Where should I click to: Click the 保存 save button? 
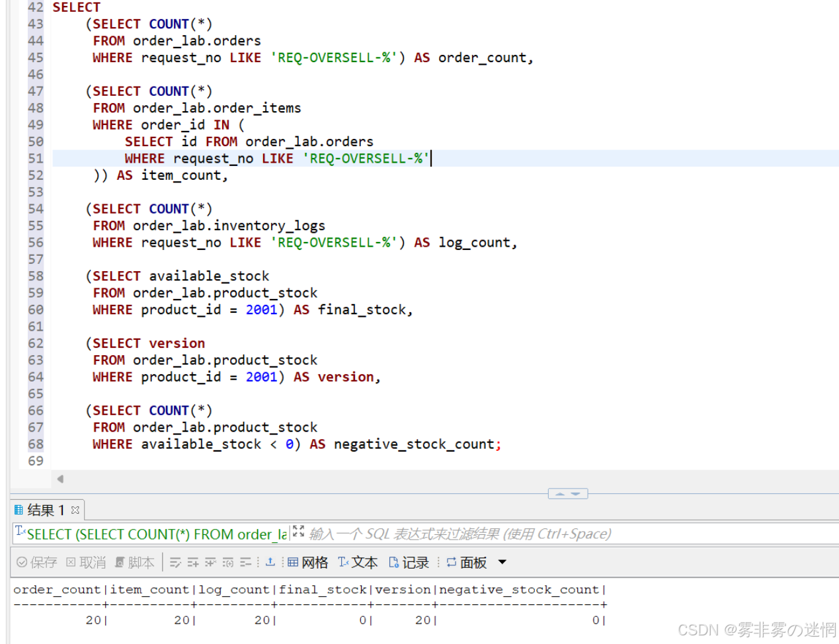pyautogui.click(x=37, y=563)
